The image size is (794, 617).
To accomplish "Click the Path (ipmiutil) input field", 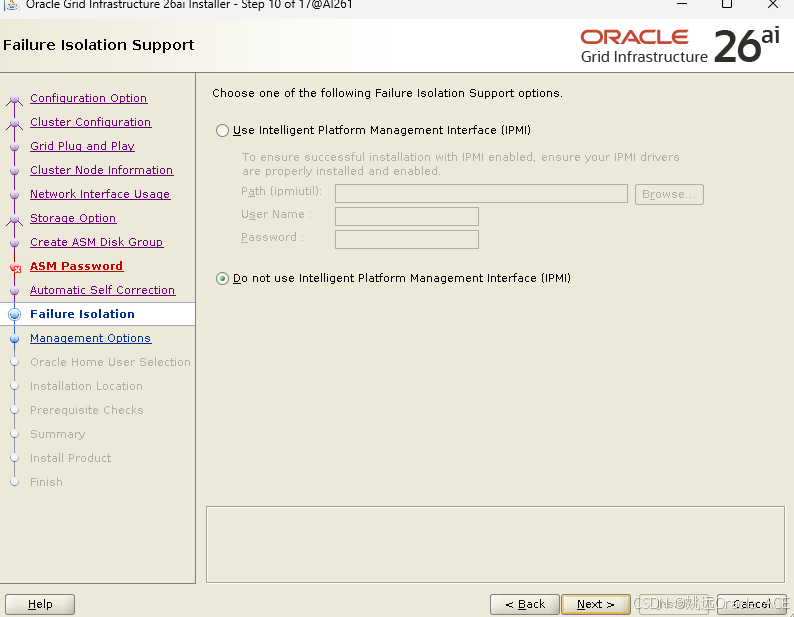I will click(481, 194).
